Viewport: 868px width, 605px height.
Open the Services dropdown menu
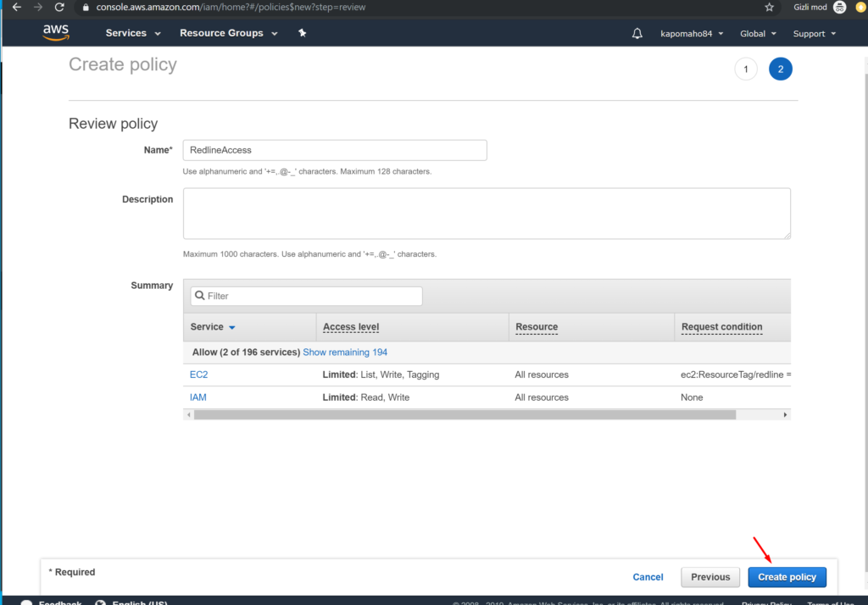(133, 33)
